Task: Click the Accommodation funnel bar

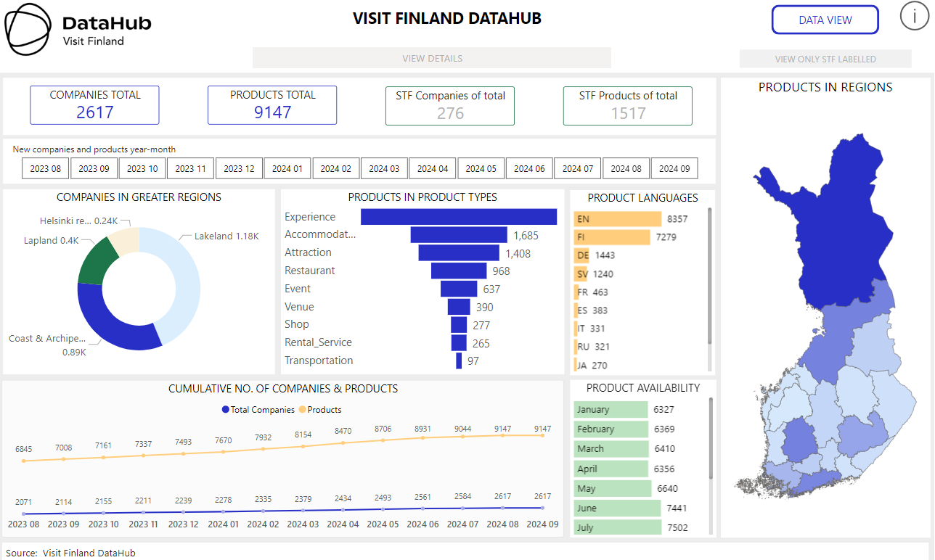Action: coord(459,235)
